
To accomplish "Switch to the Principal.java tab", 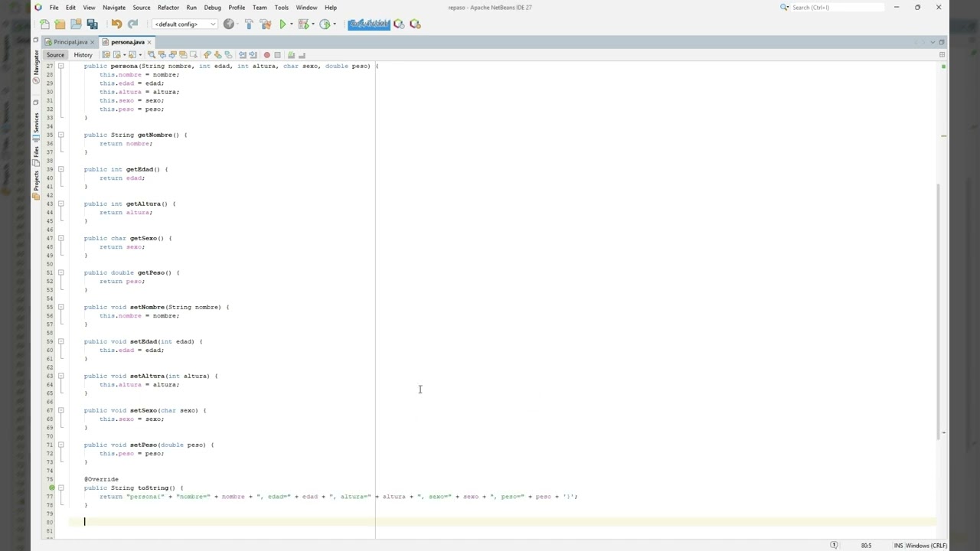I will [70, 42].
